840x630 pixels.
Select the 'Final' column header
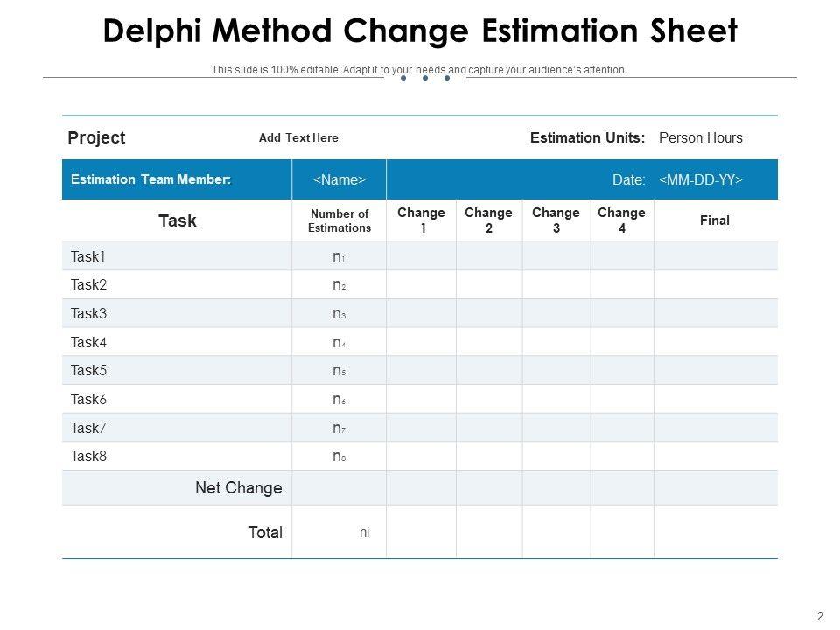point(714,220)
